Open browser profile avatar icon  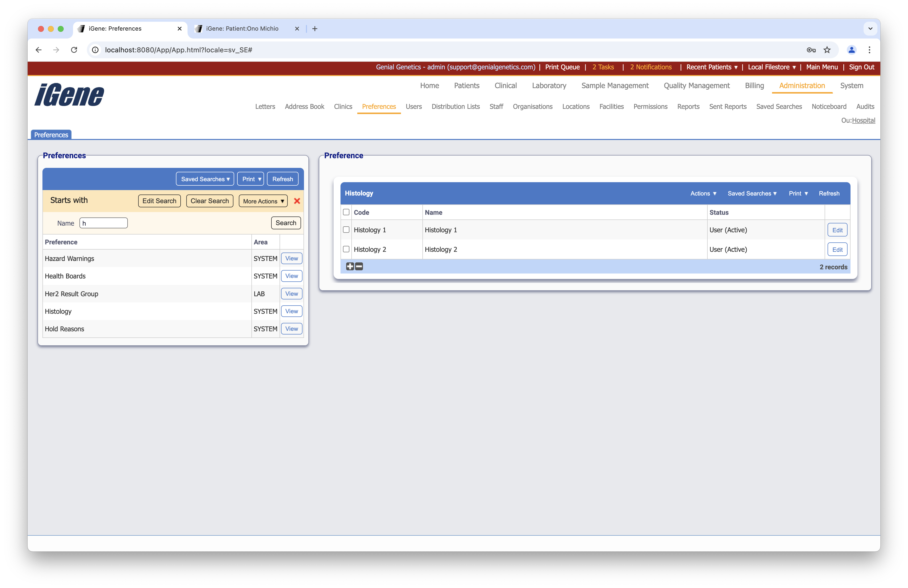[x=851, y=50]
